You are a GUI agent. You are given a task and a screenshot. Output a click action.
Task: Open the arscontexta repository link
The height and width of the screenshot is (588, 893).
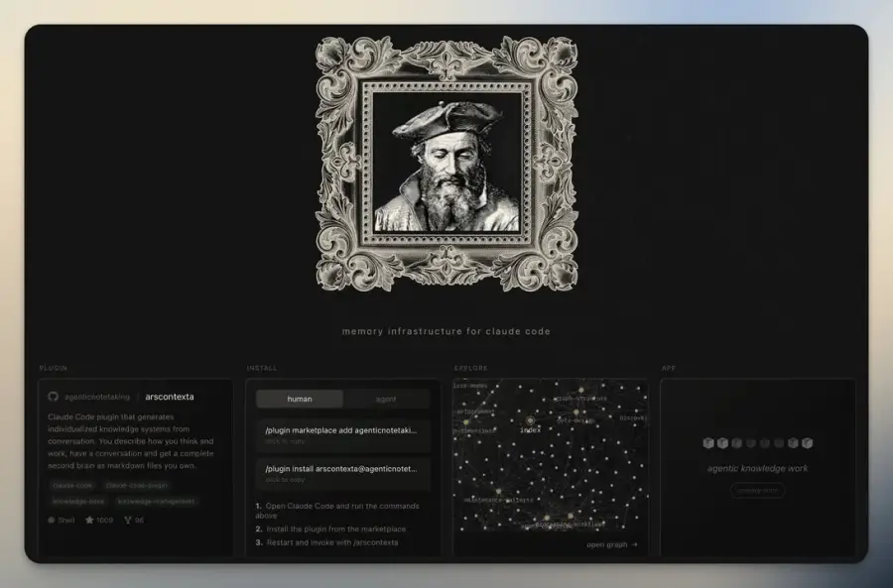point(169,397)
